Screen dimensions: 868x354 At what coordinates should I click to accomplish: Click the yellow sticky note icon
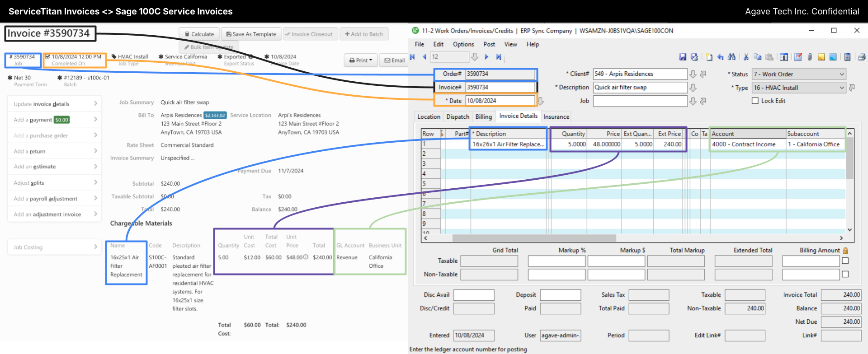pyautogui.click(x=821, y=57)
